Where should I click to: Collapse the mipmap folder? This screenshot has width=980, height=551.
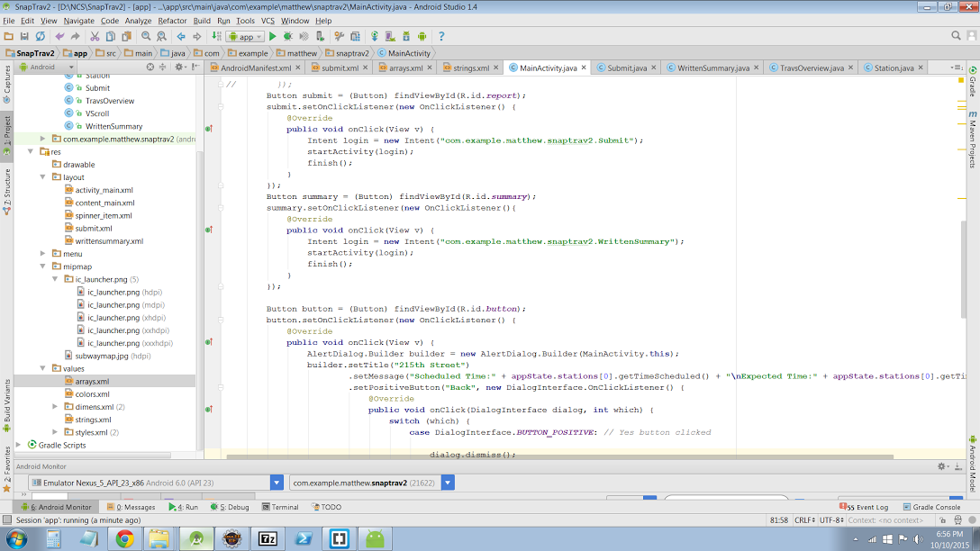coord(42,266)
